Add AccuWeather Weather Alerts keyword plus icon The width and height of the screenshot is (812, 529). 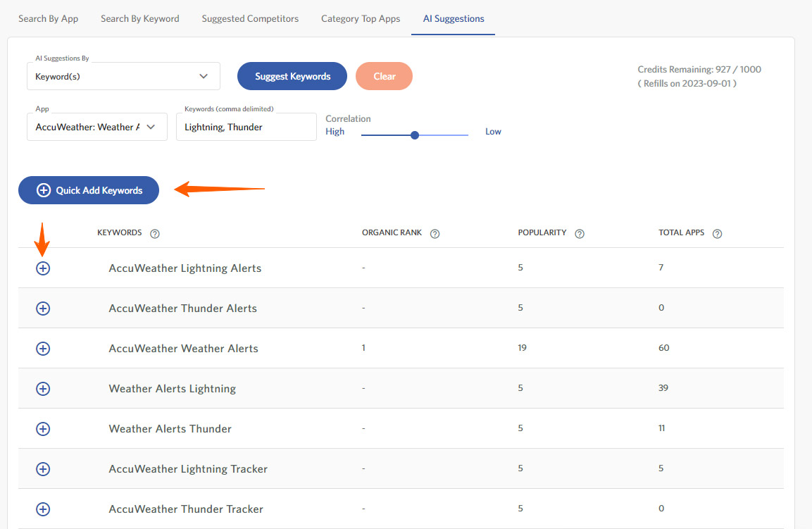point(43,349)
